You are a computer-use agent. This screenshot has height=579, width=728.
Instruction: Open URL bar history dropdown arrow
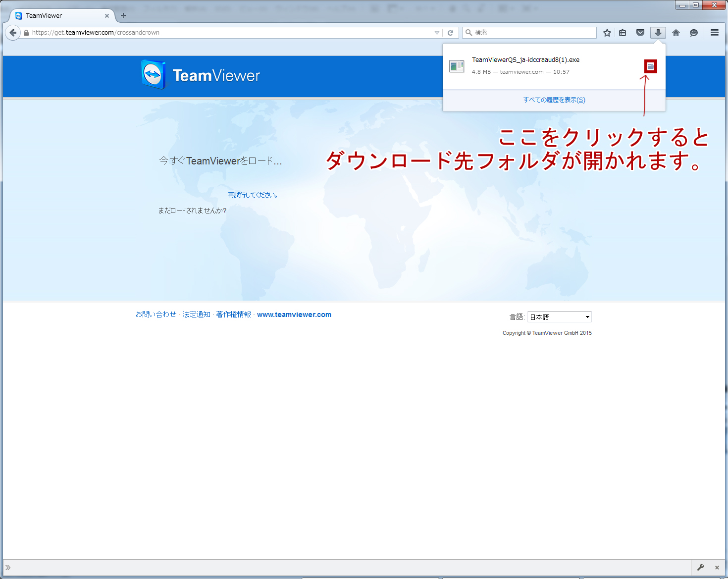coord(437,33)
